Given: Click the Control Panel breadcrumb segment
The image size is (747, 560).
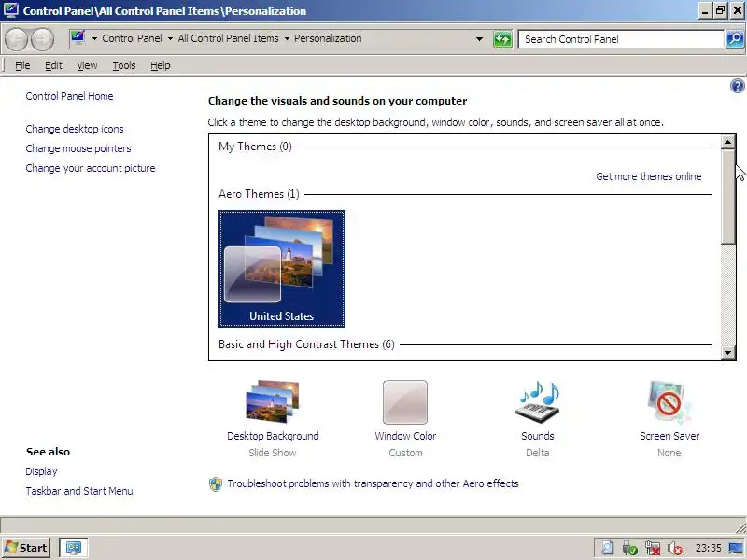Looking at the screenshot, I should [x=132, y=38].
